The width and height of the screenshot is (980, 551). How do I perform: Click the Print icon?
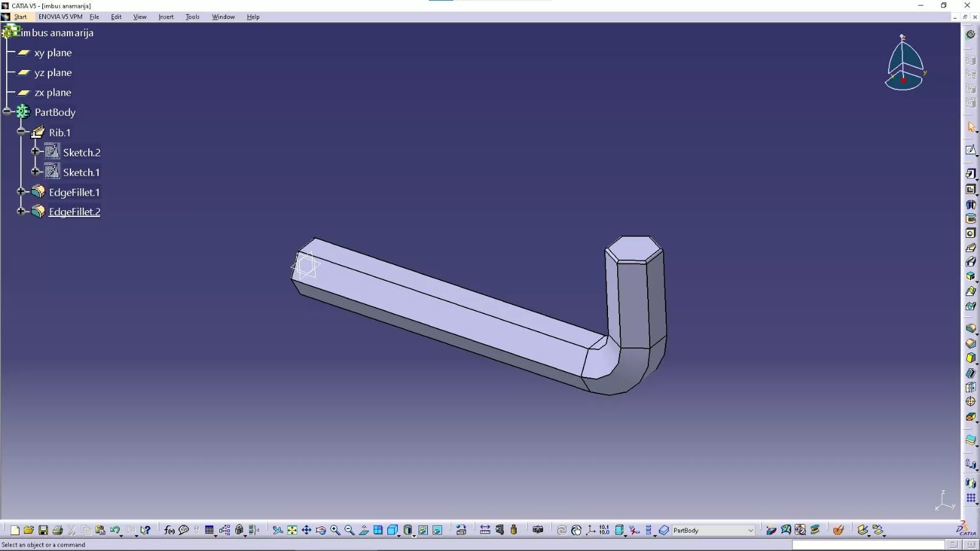pyautogui.click(x=58, y=530)
